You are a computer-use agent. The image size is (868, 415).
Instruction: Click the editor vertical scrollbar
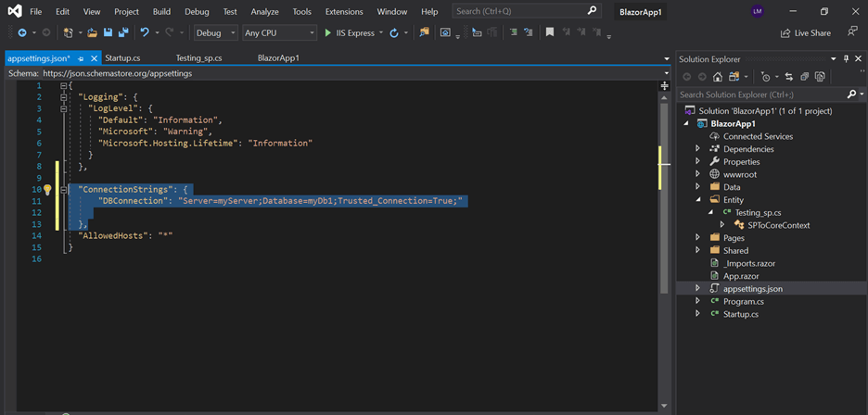coord(664,232)
